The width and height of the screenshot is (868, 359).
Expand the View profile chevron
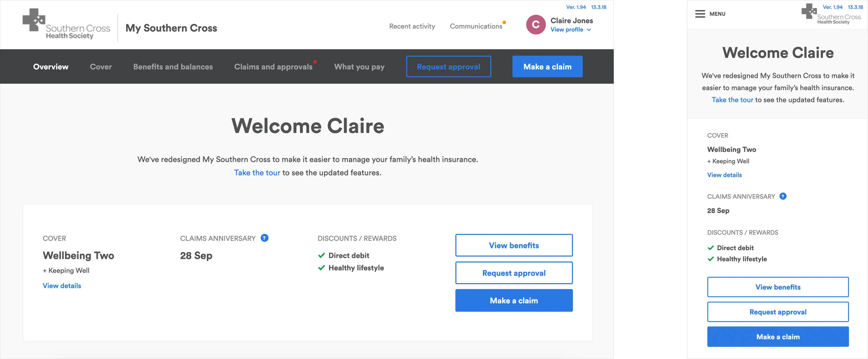point(589,30)
